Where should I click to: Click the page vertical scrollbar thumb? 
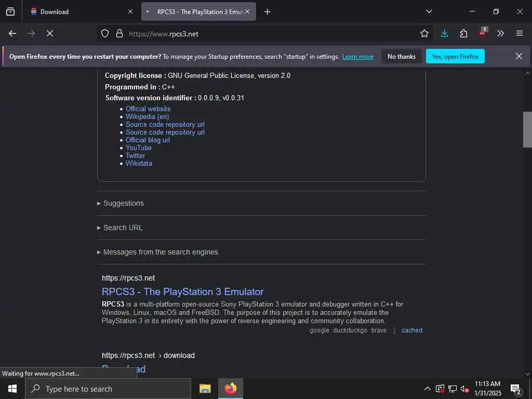pos(527,129)
